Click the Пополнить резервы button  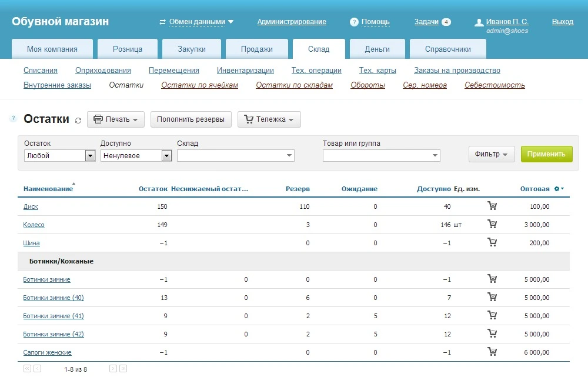[191, 119]
